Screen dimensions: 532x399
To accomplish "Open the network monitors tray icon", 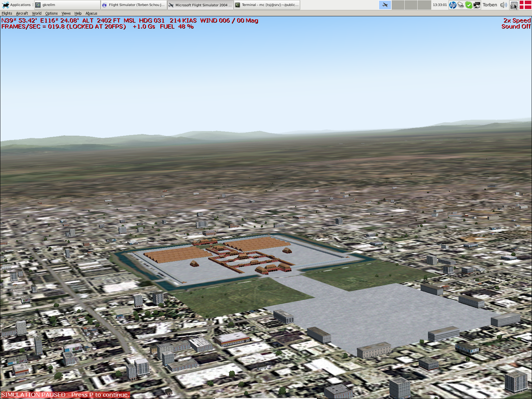I will (x=476, y=5).
